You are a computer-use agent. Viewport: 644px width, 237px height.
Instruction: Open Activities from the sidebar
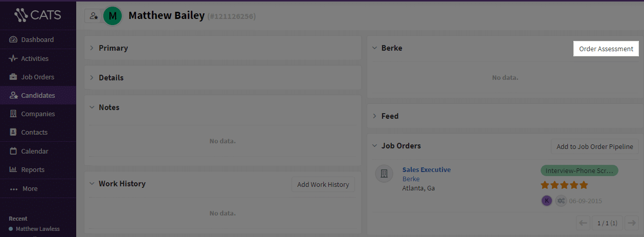38,58
